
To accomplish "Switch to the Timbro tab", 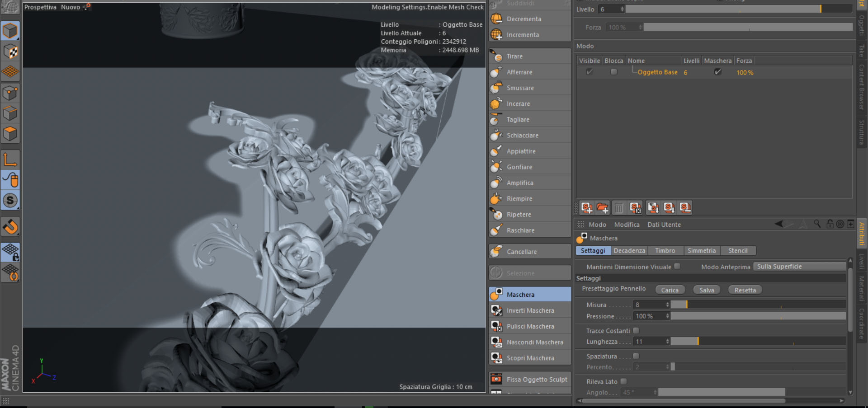I will click(x=665, y=251).
